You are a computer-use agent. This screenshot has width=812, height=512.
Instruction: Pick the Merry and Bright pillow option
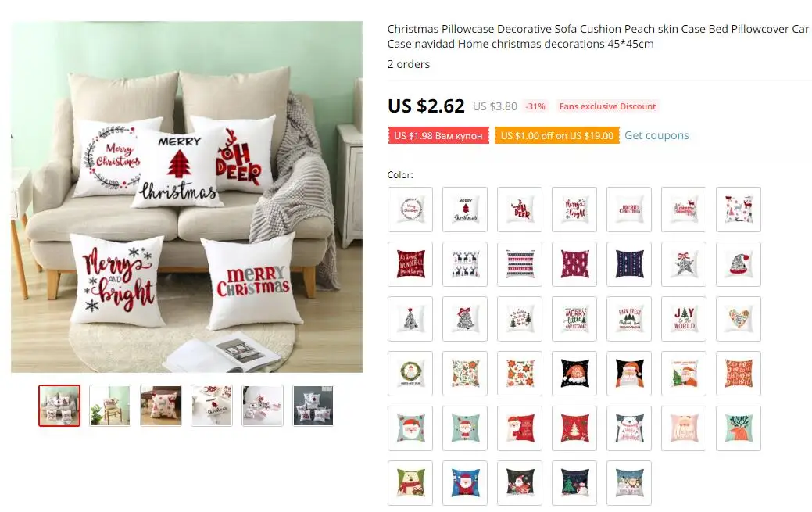574,209
